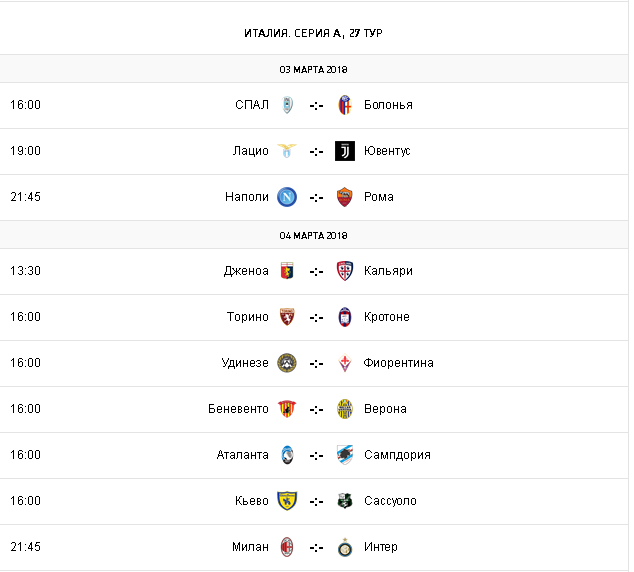Open the Torino team link

click(248, 317)
